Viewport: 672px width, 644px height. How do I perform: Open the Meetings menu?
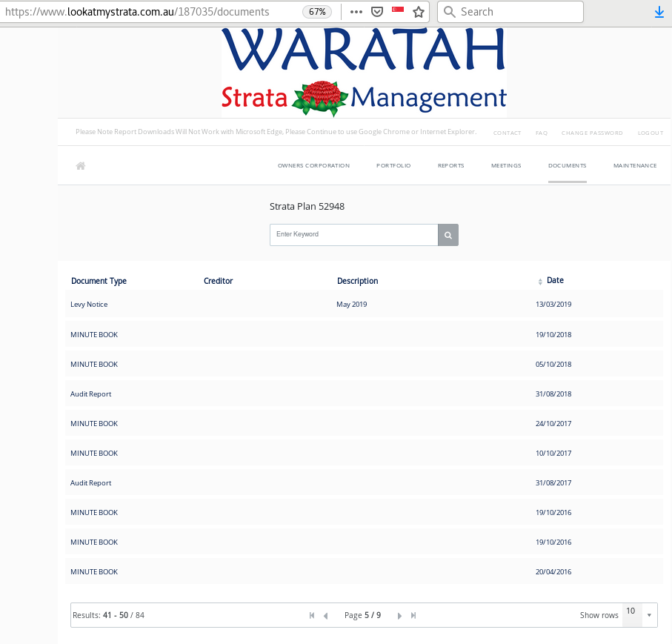click(x=506, y=165)
